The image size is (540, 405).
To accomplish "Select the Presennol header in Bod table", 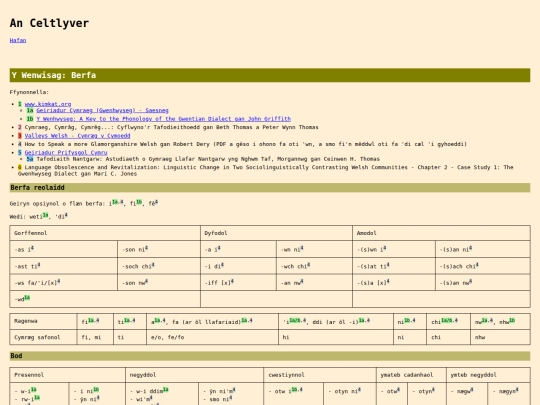I will point(68,375).
